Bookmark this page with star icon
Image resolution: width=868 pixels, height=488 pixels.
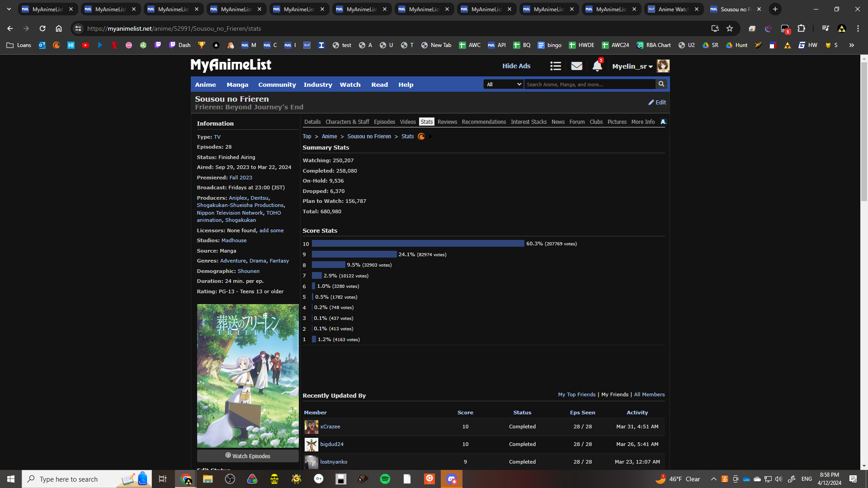[729, 28]
